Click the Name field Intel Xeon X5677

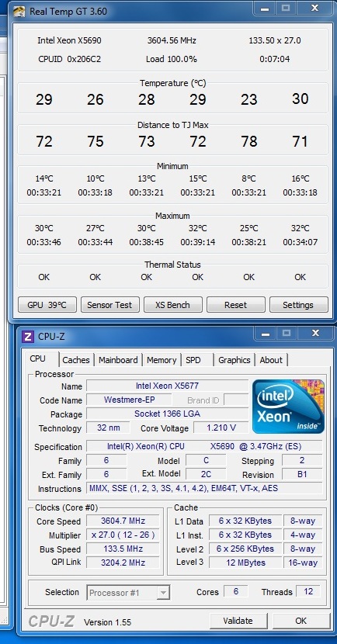point(167,386)
